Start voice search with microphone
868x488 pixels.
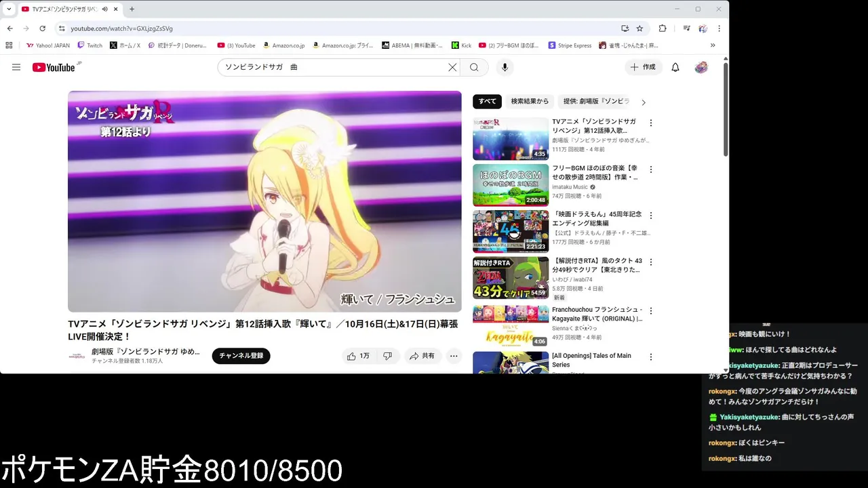click(504, 67)
